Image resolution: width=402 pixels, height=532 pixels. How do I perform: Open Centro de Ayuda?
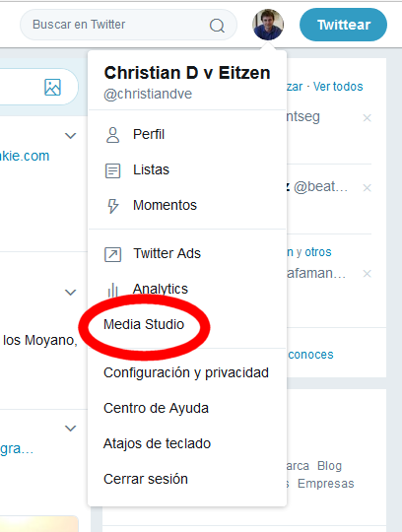click(x=156, y=408)
